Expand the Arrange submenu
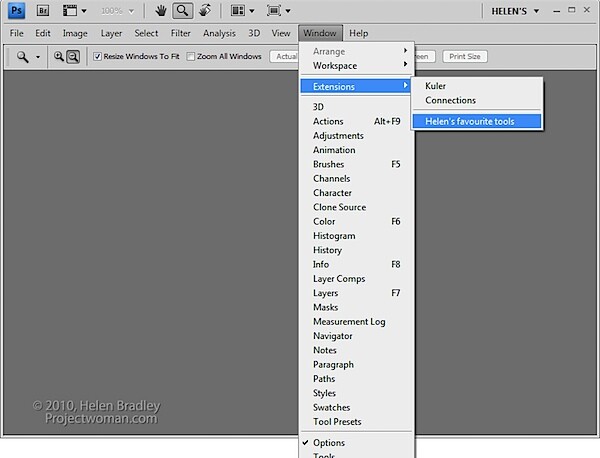Image resolution: width=600 pixels, height=458 pixels. (356, 51)
